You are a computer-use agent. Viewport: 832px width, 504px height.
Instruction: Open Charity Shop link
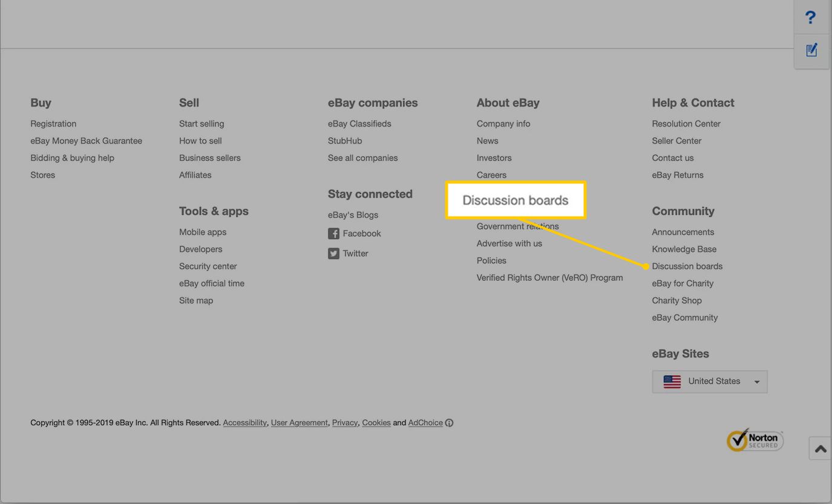677,300
